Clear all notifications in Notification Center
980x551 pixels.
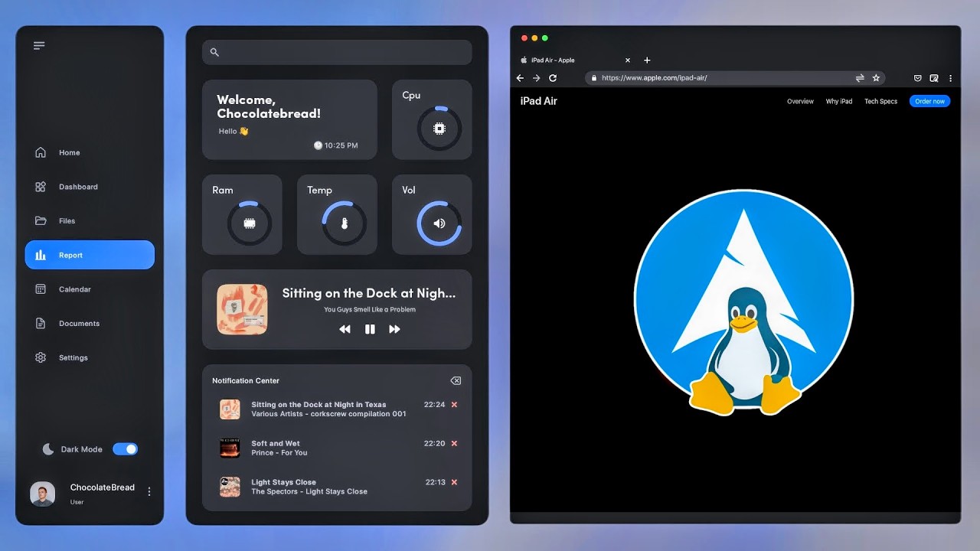pos(456,380)
